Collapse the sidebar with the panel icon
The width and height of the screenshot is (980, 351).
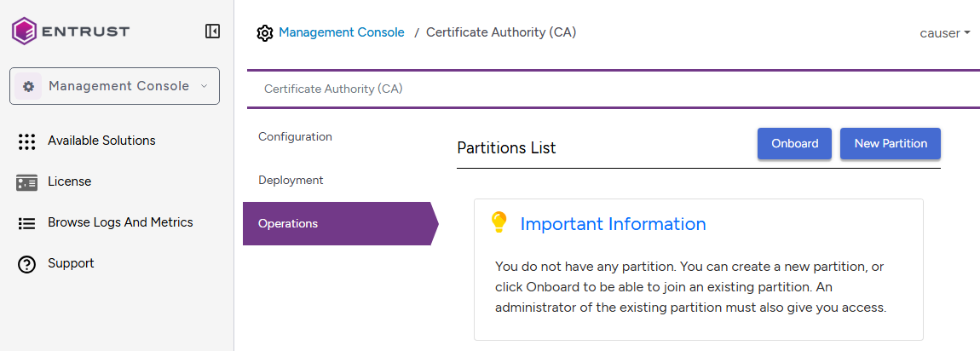pyautogui.click(x=212, y=32)
